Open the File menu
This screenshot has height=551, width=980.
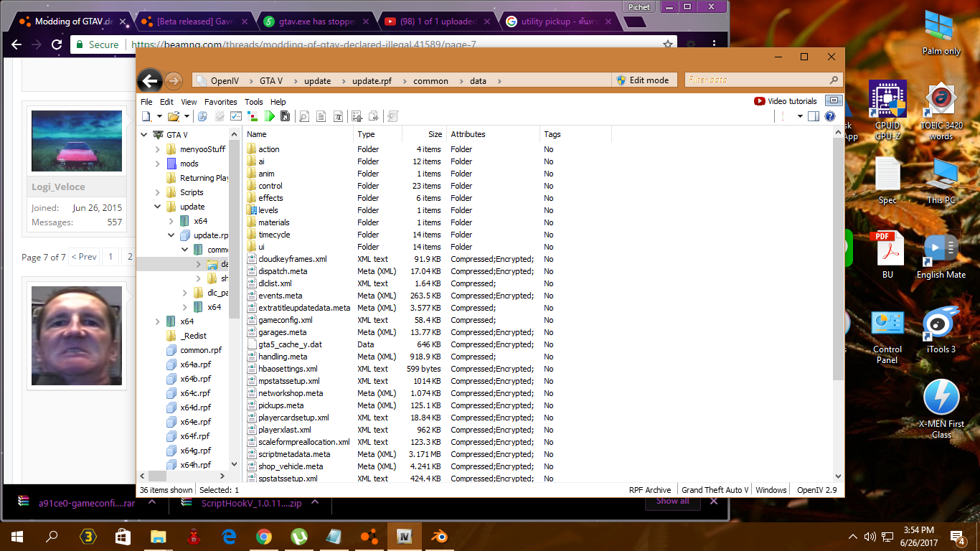146,102
